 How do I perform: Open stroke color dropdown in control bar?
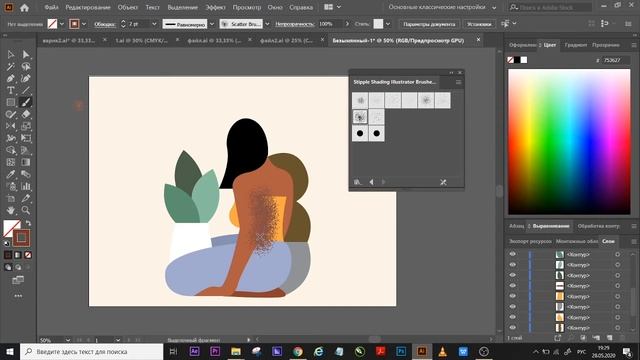(84, 24)
